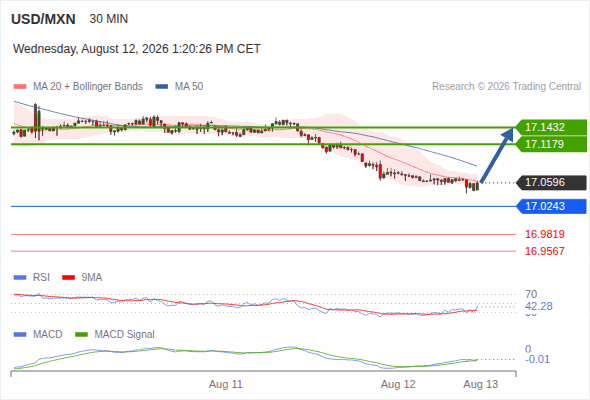
Task: Click the 30 MIN timeframe label
Action: click(x=109, y=19)
